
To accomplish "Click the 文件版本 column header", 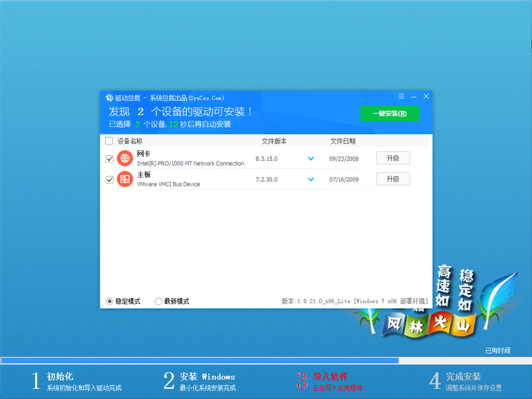I will click(x=274, y=141).
